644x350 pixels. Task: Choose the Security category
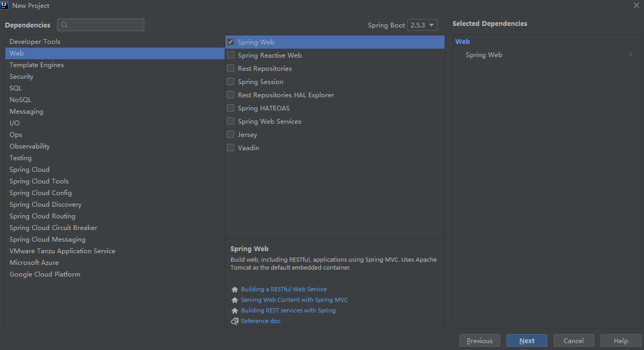click(115, 77)
